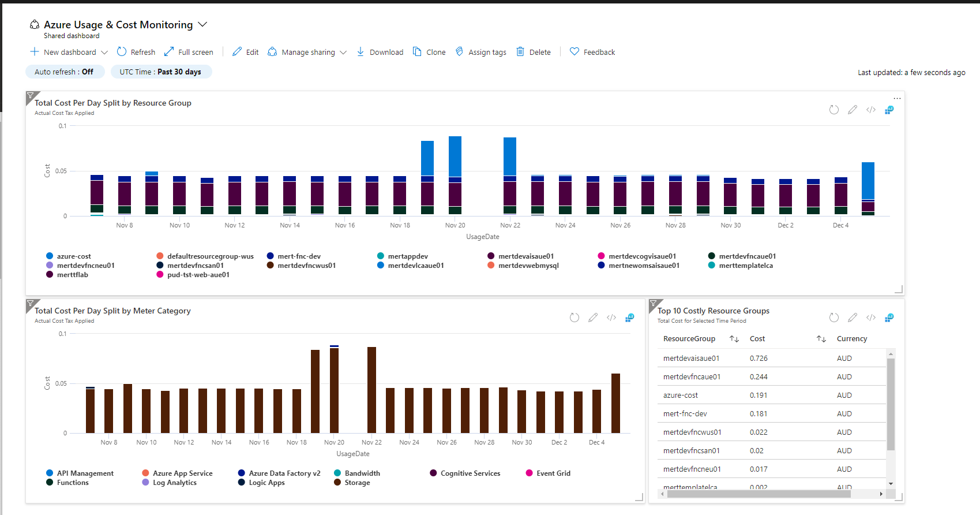The width and height of the screenshot is (980, 515).
Task: Select the mert-fnc-dev table row name
Action: [x=685, y=413]
